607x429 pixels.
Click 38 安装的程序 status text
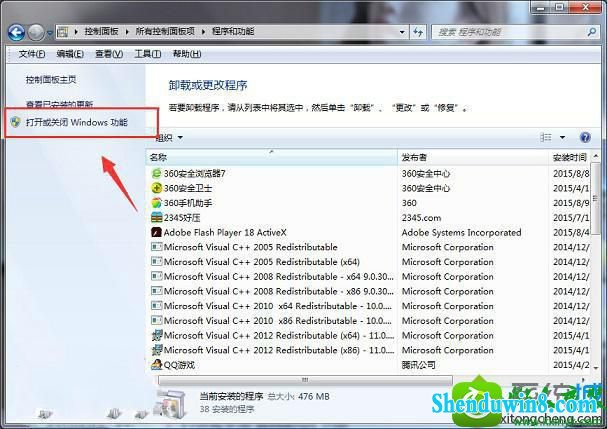tap(227, 409)
